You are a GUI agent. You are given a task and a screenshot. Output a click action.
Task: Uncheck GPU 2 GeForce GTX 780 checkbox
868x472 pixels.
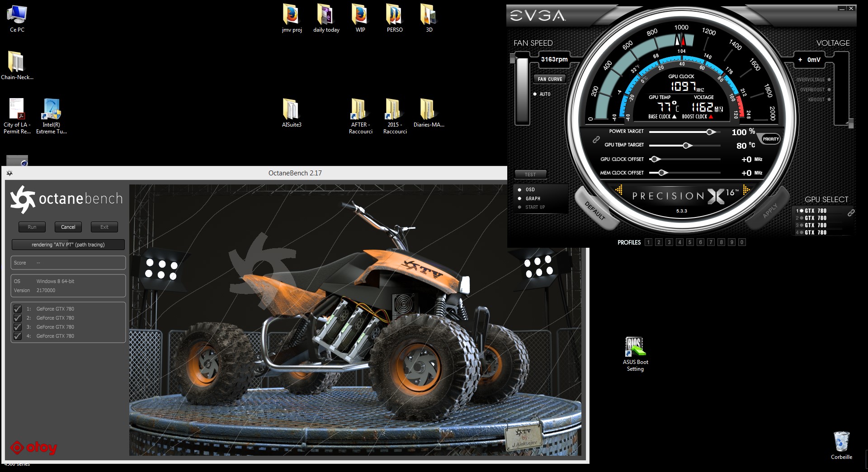click(18, 318)
